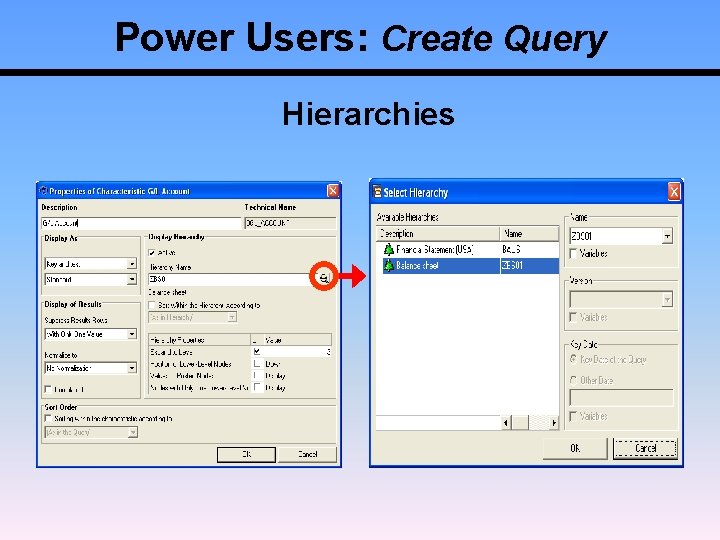This screenshot has height=540, width=720.
Task: Click Cancel in the Select Hierarchy dialog
Action: coord(645,448)
